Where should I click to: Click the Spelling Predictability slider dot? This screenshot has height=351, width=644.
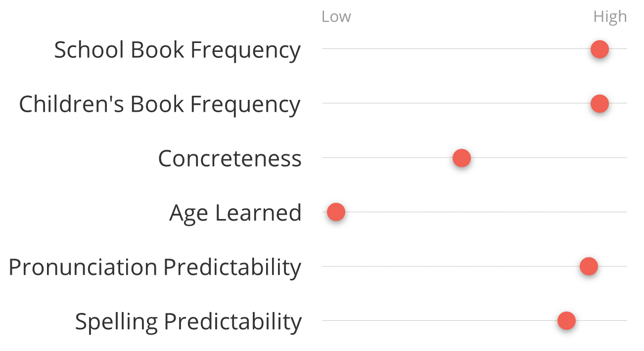pyautogui.click(x=566, y=321)
